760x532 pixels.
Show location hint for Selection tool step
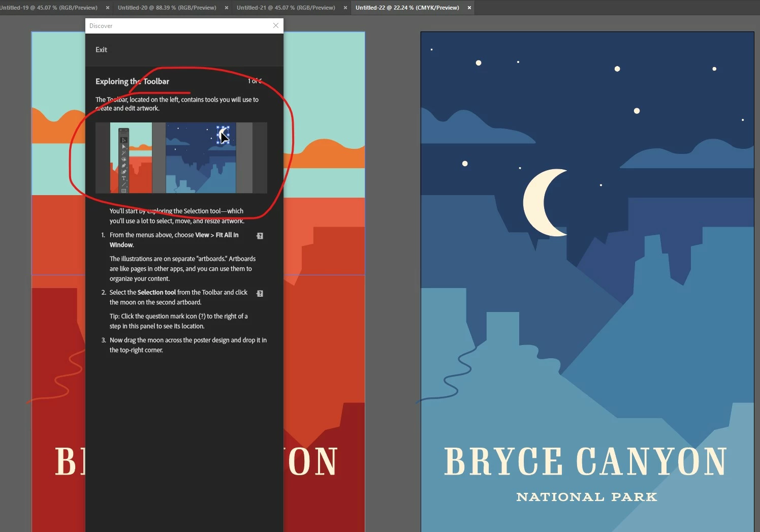[x=260, y=294]
